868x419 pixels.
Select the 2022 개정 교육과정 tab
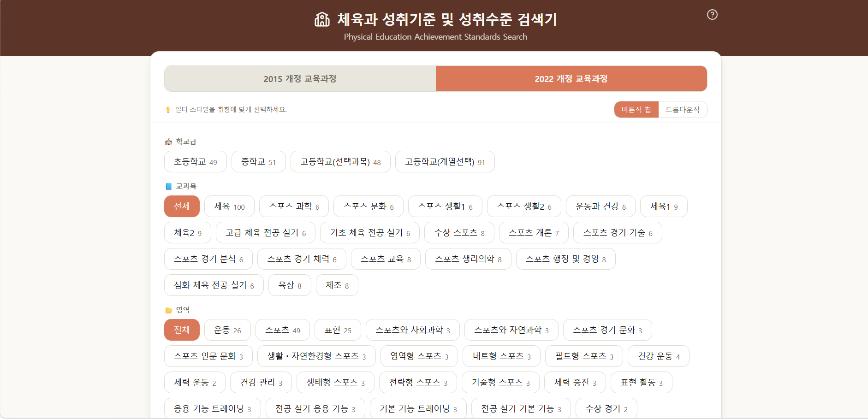tap(571, 79)
